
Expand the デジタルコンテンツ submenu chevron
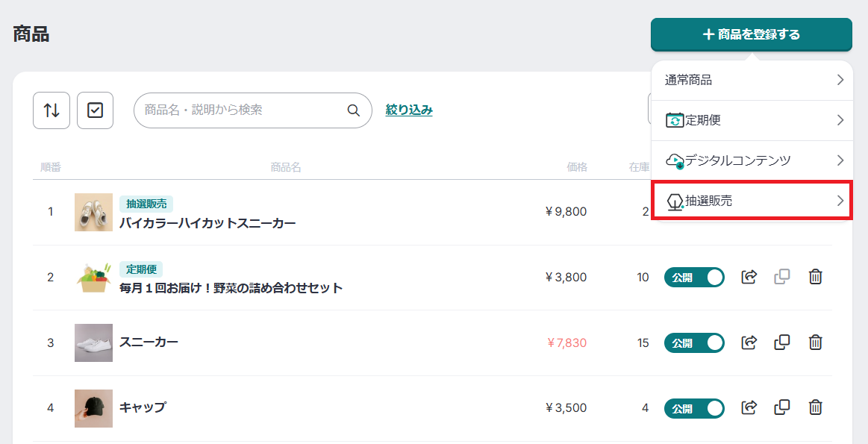tap(840, 160)
